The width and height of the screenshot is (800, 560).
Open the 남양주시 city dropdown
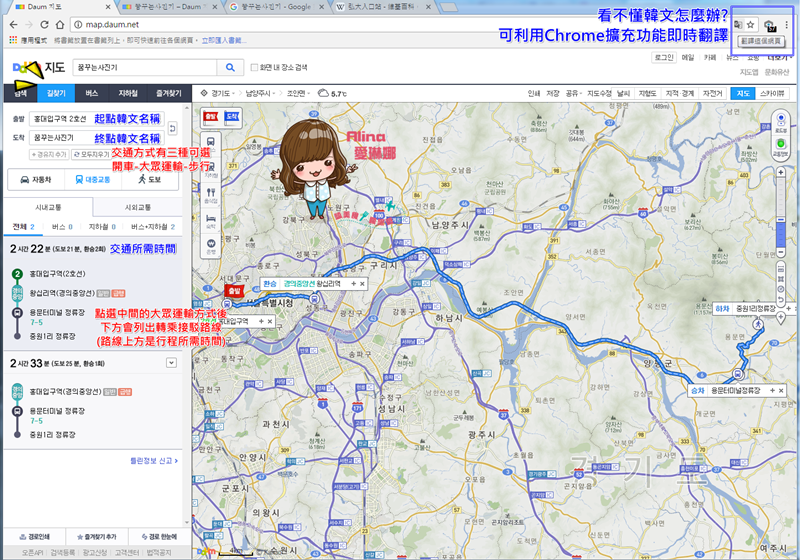(262, 93)
